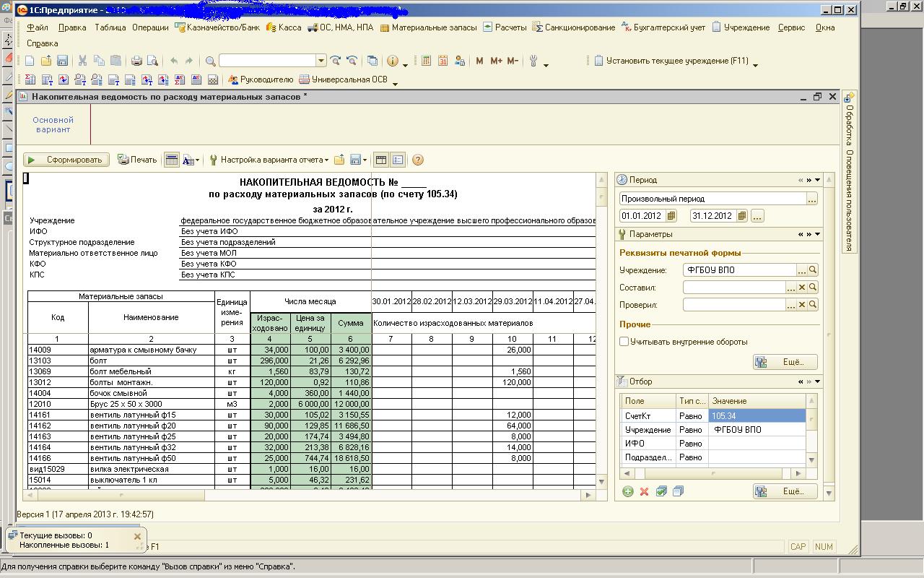Open file via the folder toolbar icon
The height and width of the screenshot is (578, 924).
click(46, 61)
